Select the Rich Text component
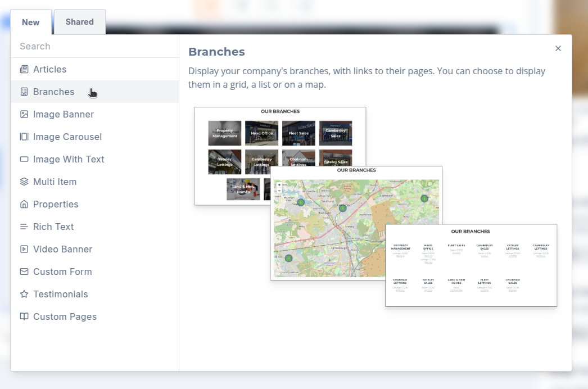 pos(95,227)
